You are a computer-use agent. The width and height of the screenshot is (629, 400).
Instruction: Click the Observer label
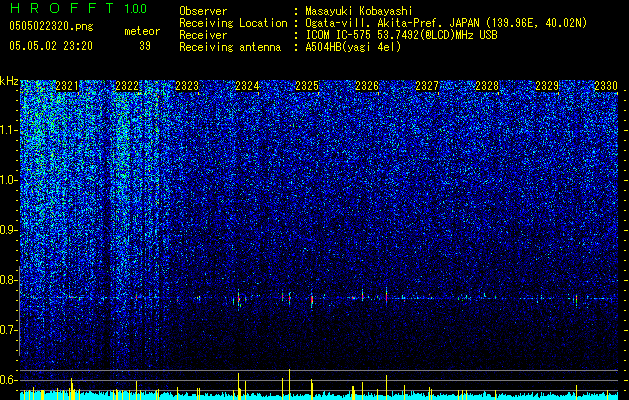click(203, 11)
